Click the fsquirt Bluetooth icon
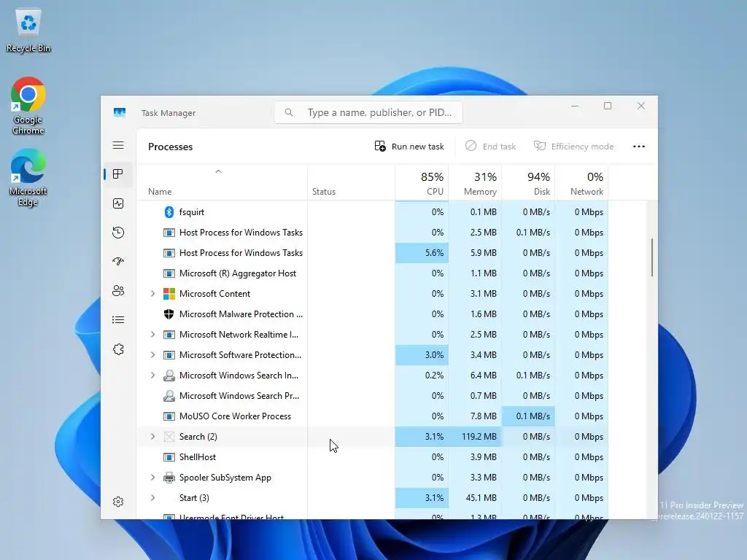This screenshot has height=560, width=747. pos(169,212)
